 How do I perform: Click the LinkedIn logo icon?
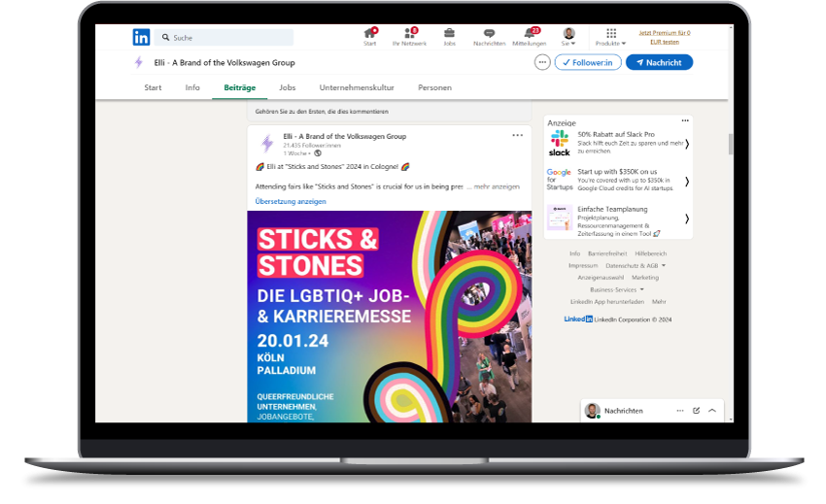(x=141, y=38)
